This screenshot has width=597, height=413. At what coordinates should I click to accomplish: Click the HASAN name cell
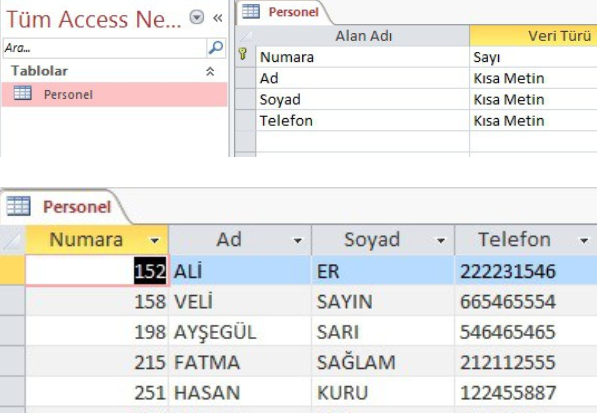[240, 392]
